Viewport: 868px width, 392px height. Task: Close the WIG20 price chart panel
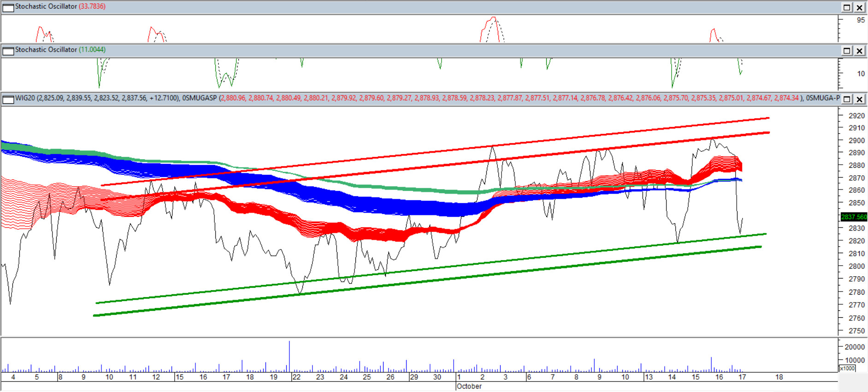pyautogui.click(x=860, y=99)
